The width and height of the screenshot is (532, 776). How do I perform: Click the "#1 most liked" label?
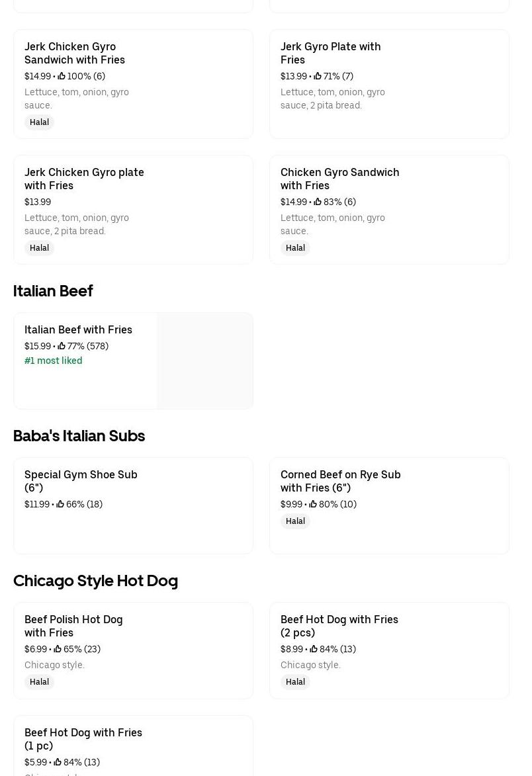(54, 361)
